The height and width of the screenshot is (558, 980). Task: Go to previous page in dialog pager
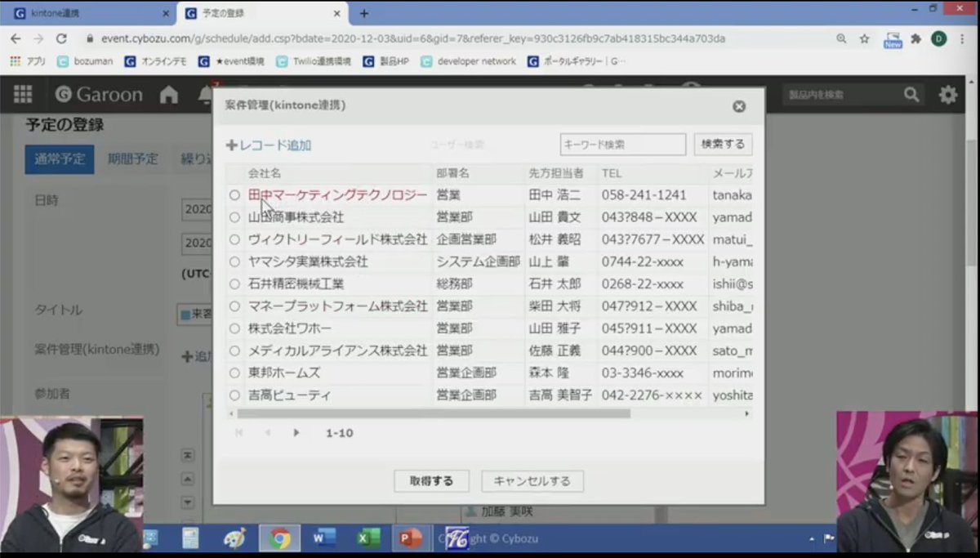[x=268, y=433]
